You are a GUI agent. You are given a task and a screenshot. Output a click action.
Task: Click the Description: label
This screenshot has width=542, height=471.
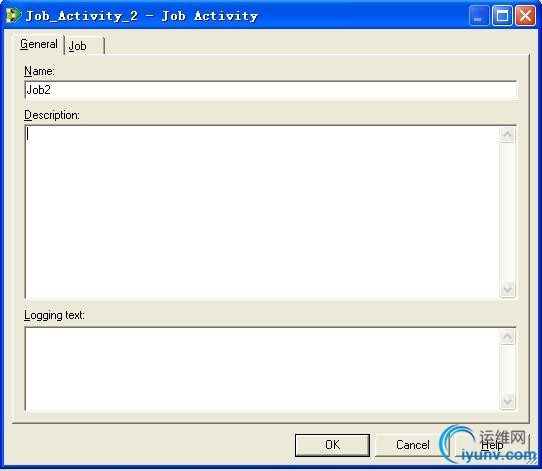coord(52,115)
